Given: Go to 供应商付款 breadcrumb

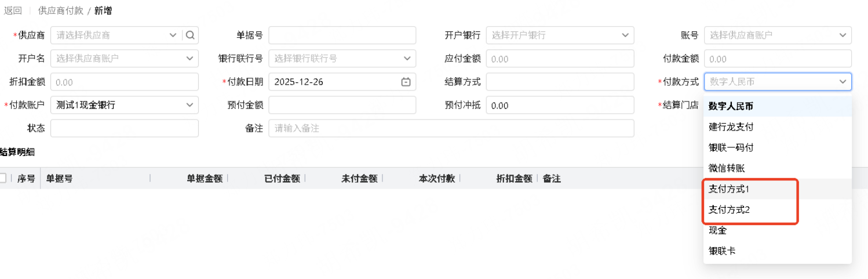Looking at the screenshot, I should click(x=60, y=10).
